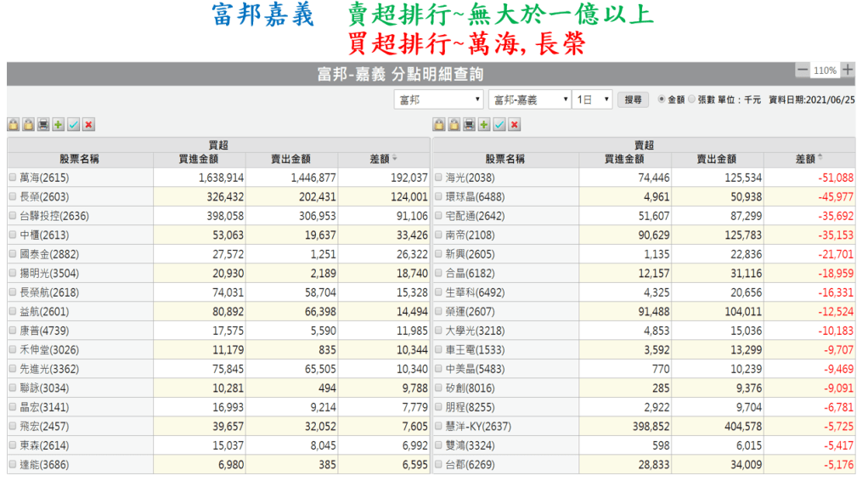Click the red X icon above the 賣超 table

[x=514, y=125]
